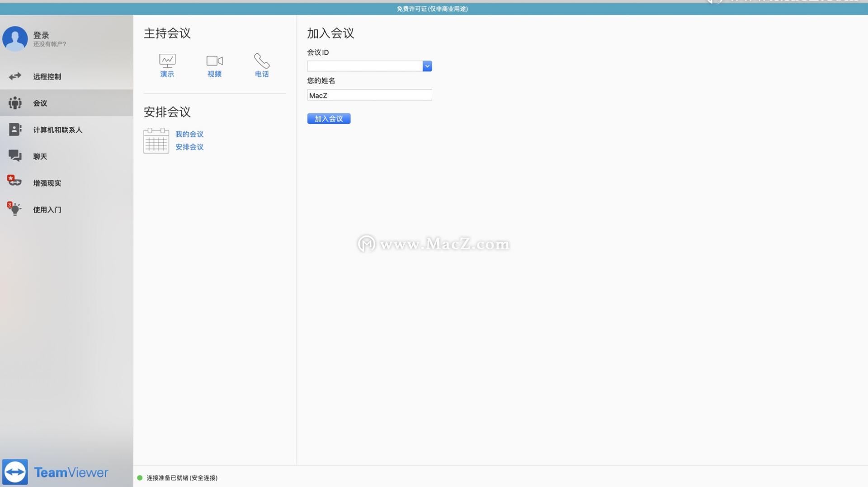This screenshot has width=868, height=487.
Task: Select the 演示 presentation icon
Action: [167, 61]
